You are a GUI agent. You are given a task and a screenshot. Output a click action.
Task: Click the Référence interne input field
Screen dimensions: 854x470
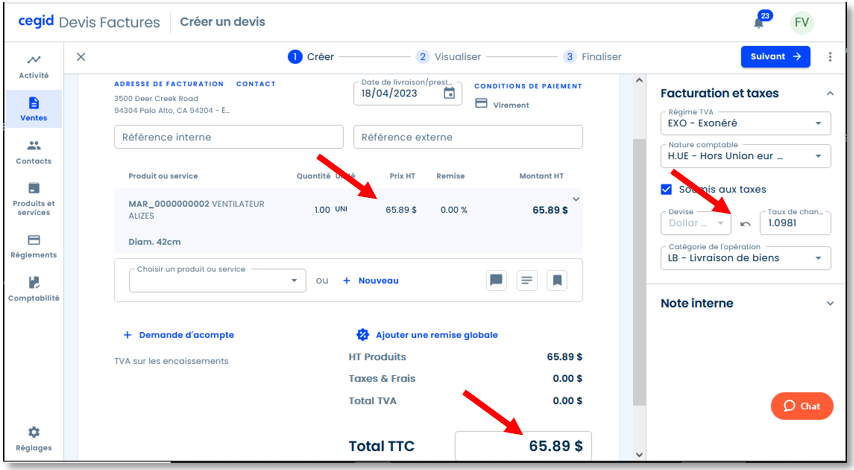pyautogui.click(x=229, y=137)
